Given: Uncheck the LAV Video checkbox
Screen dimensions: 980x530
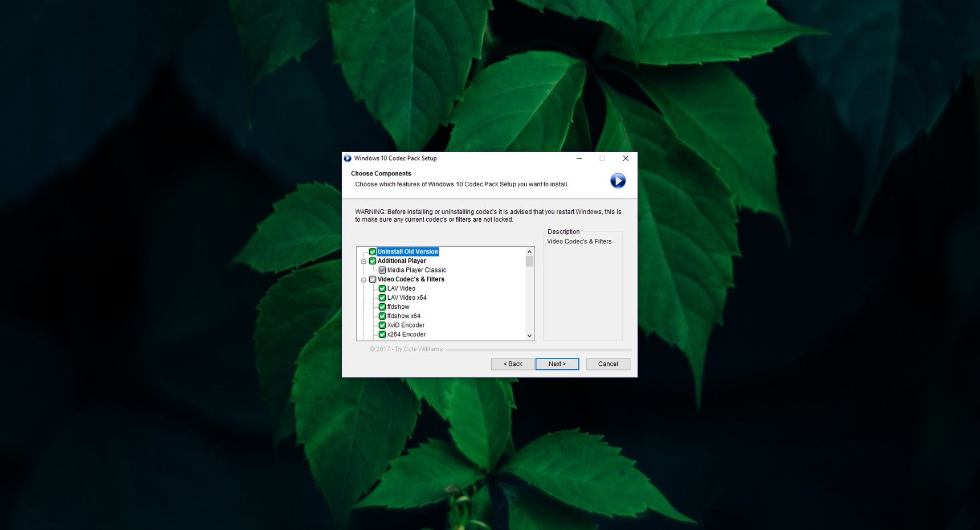Looking at the screenshot, I should coord(382,288).
